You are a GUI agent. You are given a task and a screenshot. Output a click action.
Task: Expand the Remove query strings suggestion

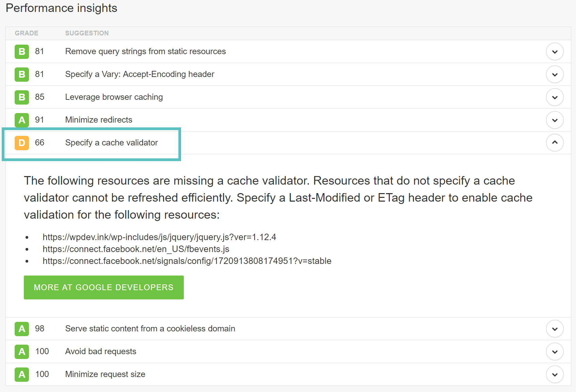pos(555,51)
